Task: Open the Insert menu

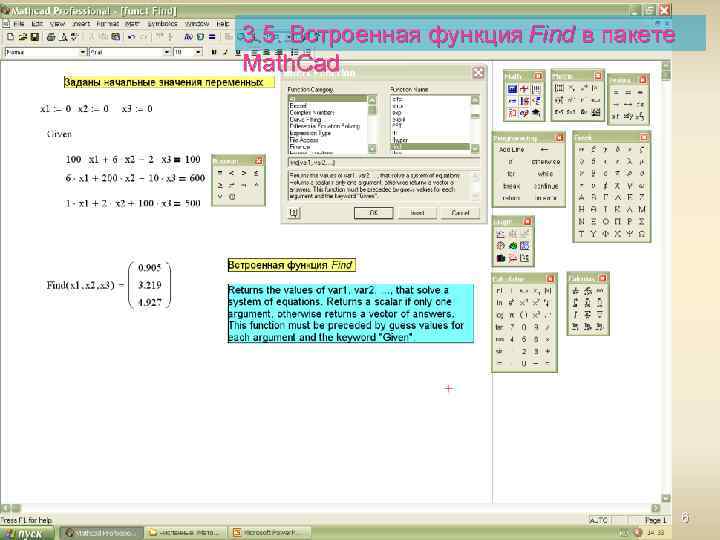Action: pyautogui.click(x=81, y=23)
